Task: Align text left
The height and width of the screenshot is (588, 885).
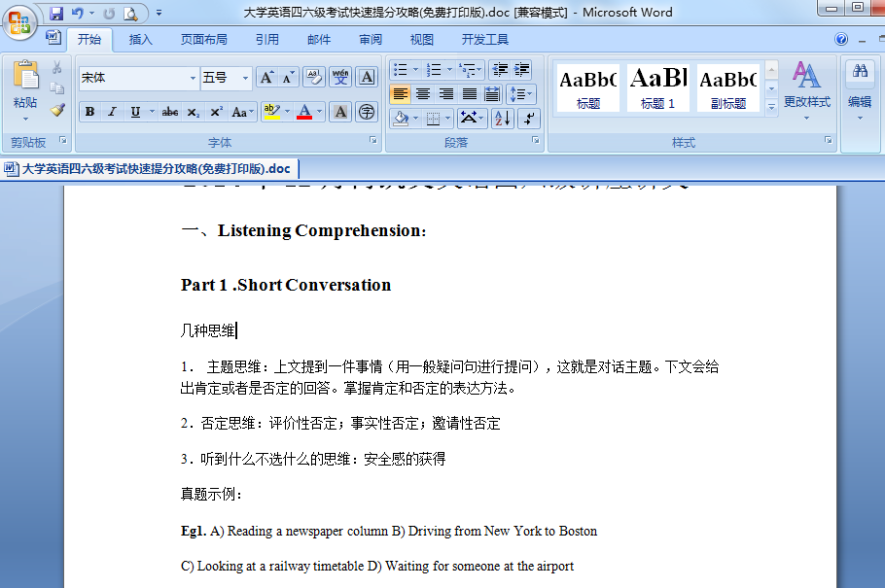Action: pyautogui.click(x=400, y=93)
